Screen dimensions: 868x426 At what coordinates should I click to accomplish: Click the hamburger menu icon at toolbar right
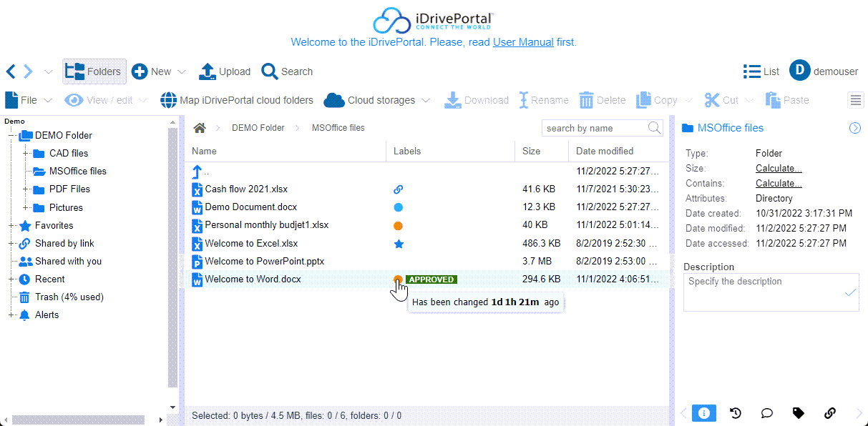856,100
